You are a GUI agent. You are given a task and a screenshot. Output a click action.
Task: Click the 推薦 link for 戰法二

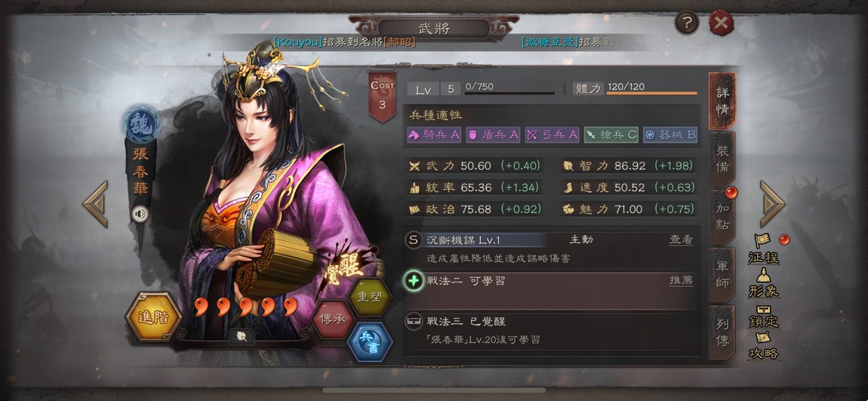tap(681, 280)
